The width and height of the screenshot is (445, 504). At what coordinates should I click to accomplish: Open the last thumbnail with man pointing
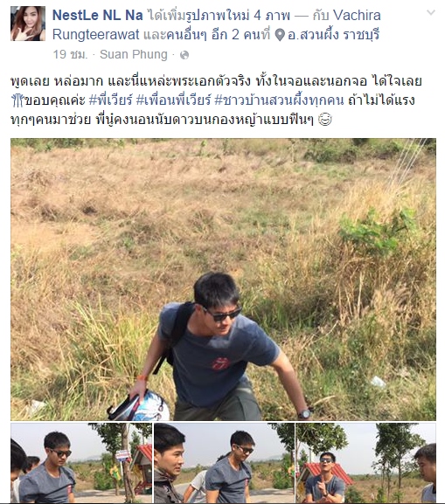click(x=366, y=463)
